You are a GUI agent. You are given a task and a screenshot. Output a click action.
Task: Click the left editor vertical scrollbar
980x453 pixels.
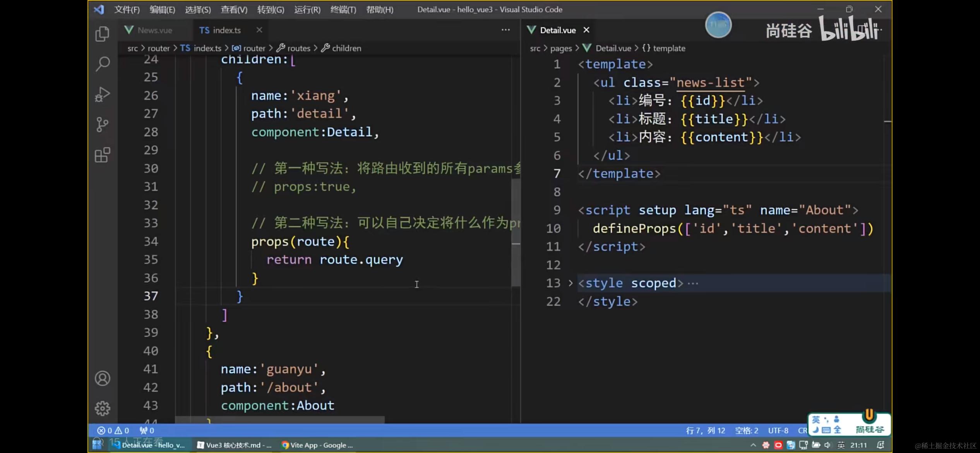pos(515,232)
